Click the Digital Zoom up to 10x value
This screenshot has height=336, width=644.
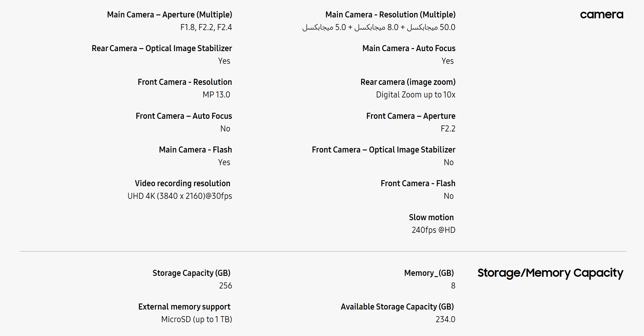click(x=416, y=95)
